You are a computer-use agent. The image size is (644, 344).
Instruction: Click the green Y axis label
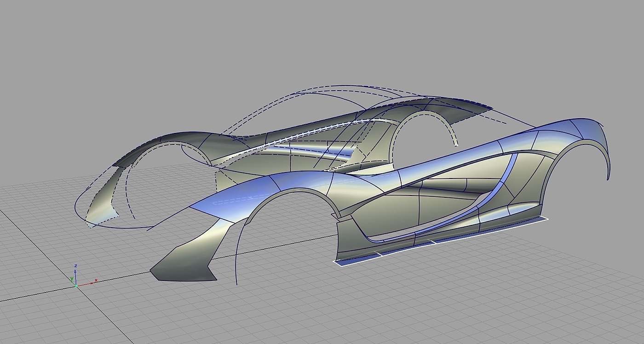pyautogui.click(x=72, y=279)
